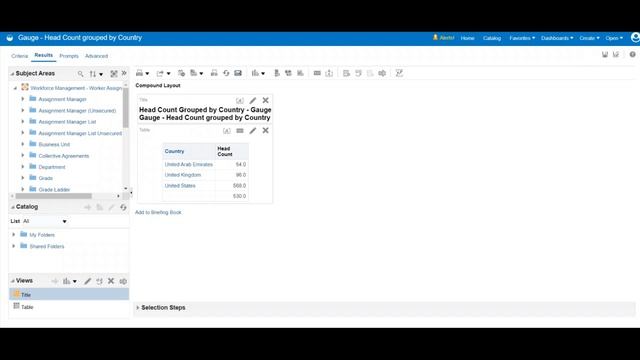640x360 pixels.
Task: Click Add to Briefing Book link
Action: (x=158, y=212)
